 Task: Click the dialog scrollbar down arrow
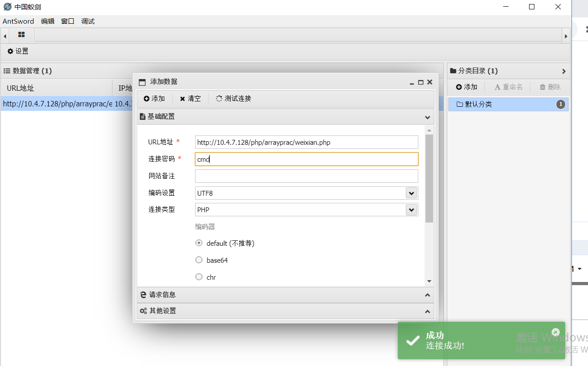[430, 281]
